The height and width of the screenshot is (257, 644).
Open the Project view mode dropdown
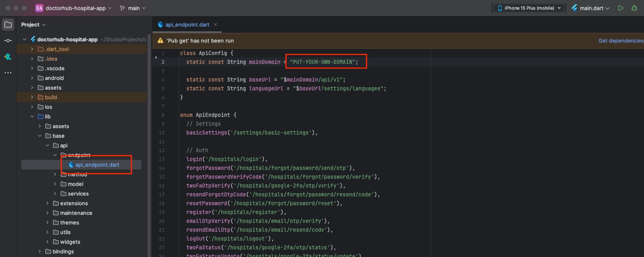coord(33,24)
